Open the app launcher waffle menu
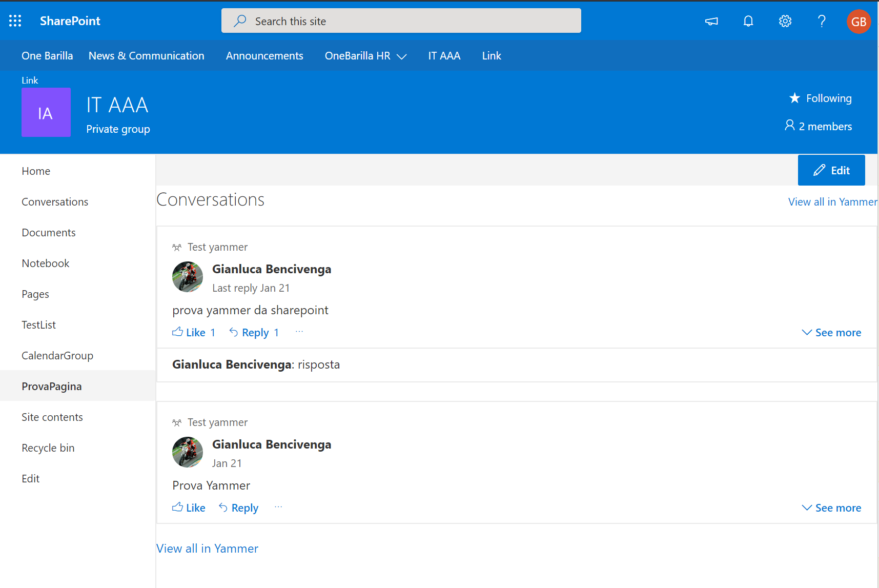The width and height of the screenshot is (879, 588). 15,21
